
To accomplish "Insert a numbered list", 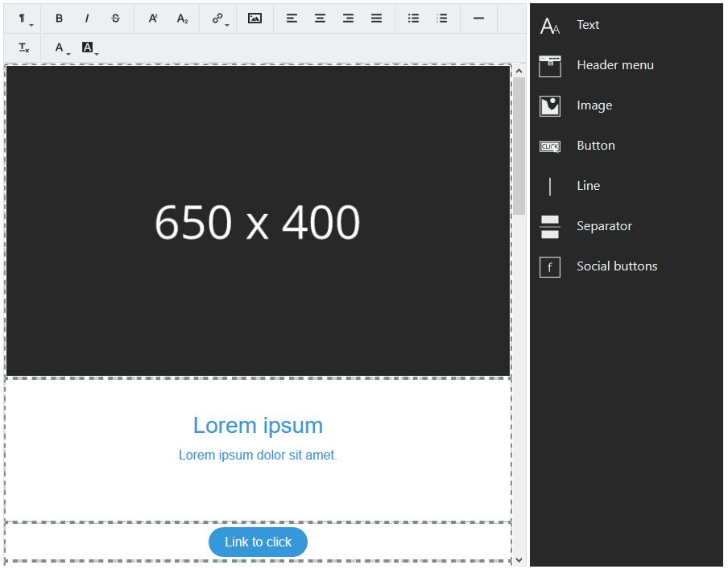I will click(x=441, y=19).
